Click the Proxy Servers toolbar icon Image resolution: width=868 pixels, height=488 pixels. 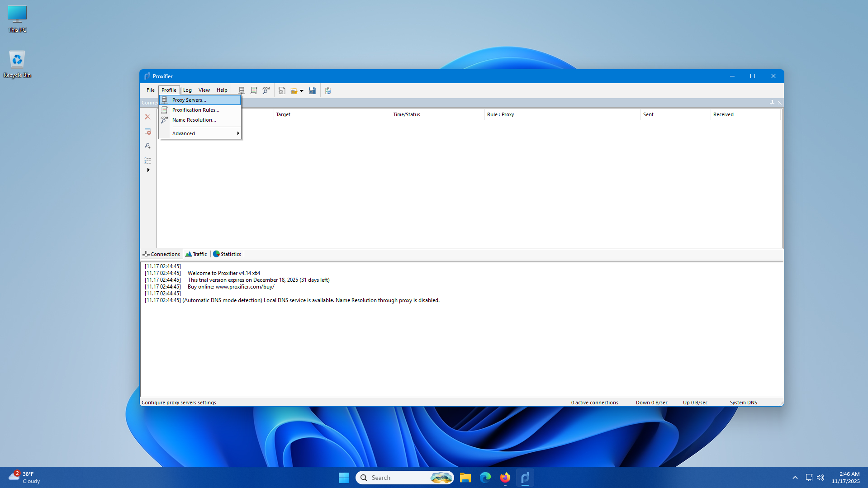[242, 90]
